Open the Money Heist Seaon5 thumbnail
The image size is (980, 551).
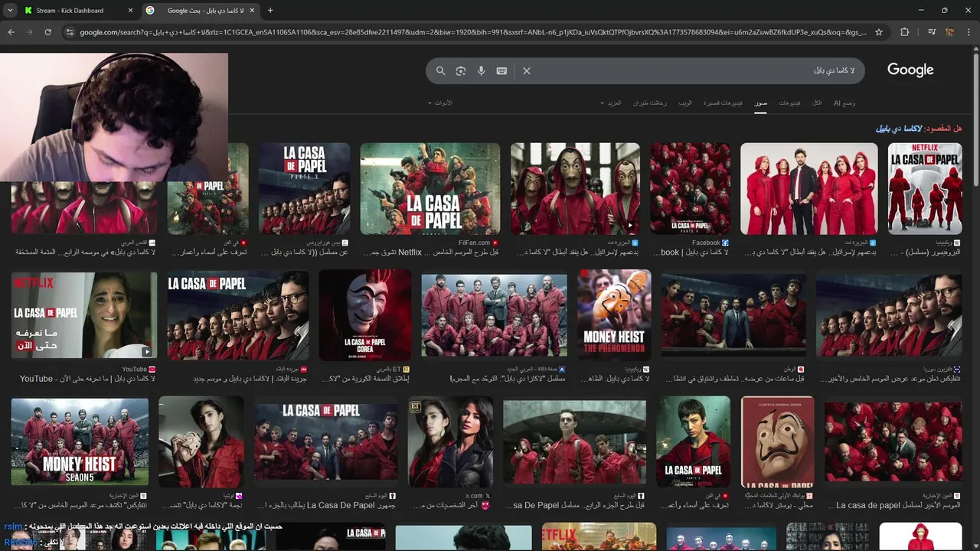click(80, 442)
